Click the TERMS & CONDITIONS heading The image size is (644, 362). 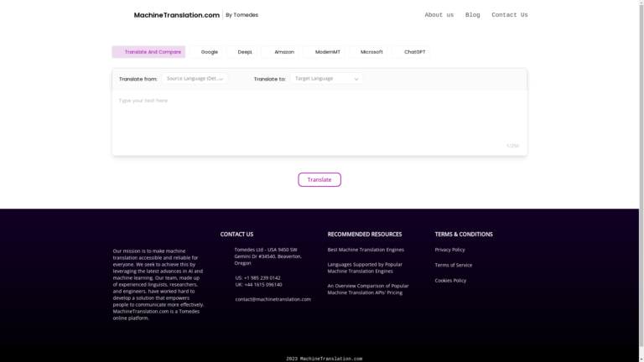click(464, 235)
